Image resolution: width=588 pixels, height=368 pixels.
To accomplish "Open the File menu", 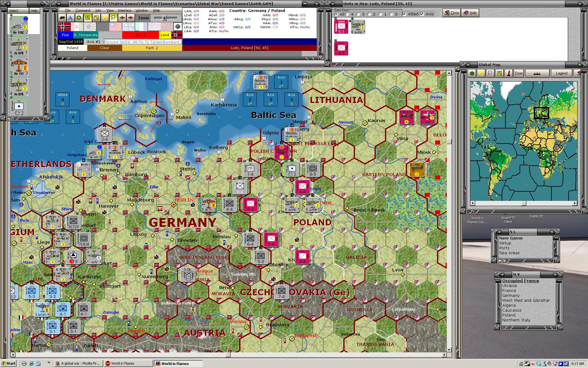I will coord(68,10).
